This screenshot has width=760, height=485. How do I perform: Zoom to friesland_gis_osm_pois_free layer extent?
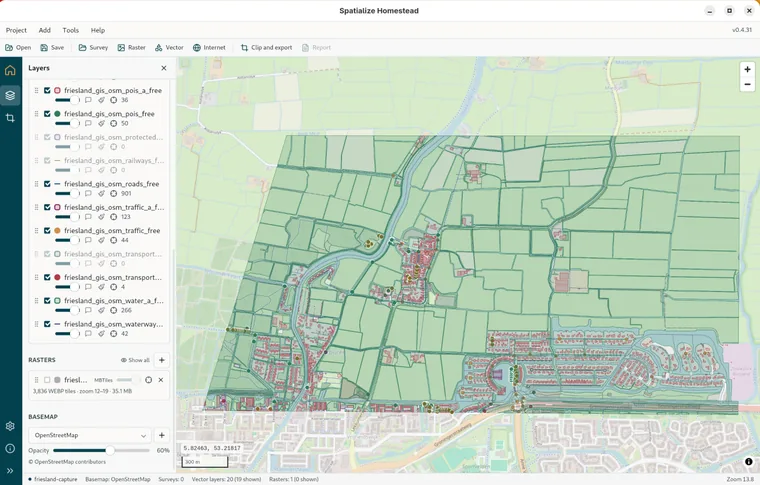pyautogui.click(x=113, y=124)
